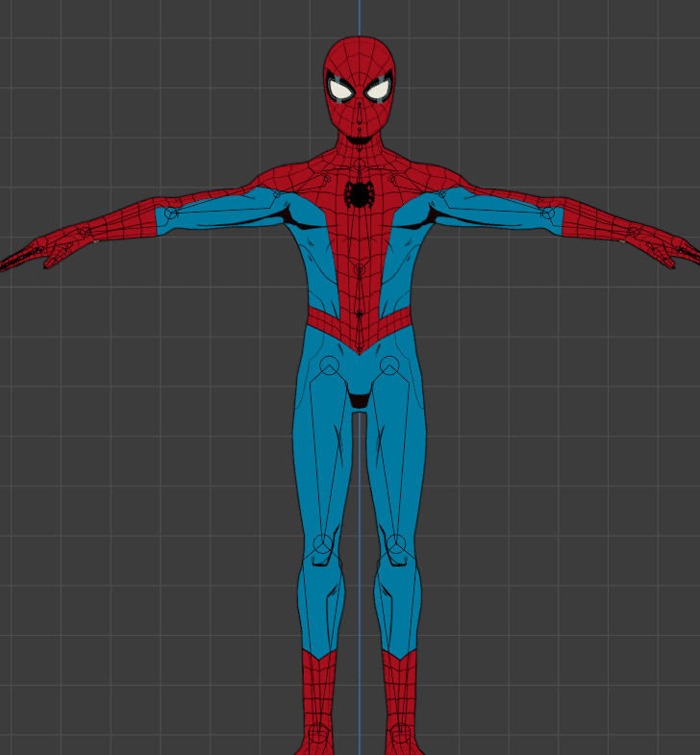Select the hip joint circle on viewer's right
Screen dimensions: 700x755
tap(389, 365)
